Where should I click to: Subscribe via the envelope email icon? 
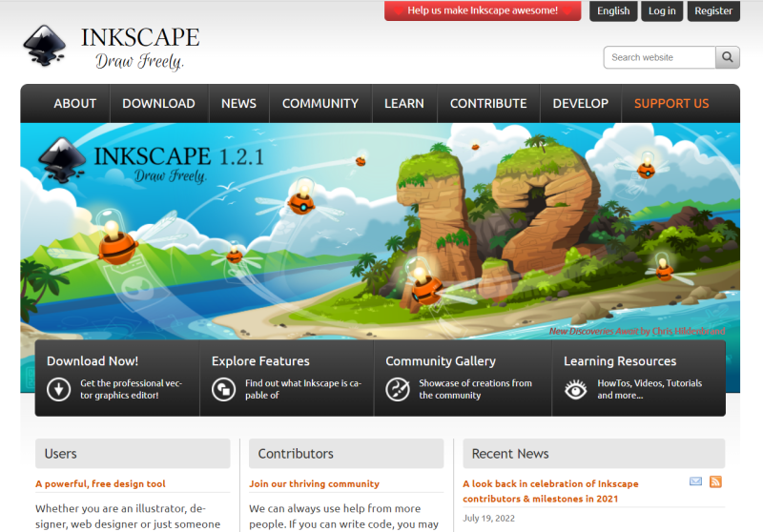(696, 481)
